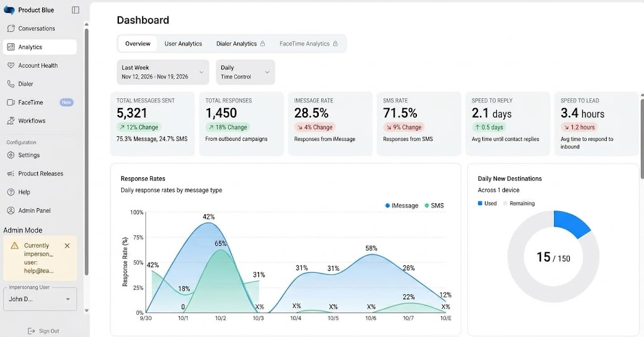
Task: Select the Overview tab
Action: coord(138,43)
